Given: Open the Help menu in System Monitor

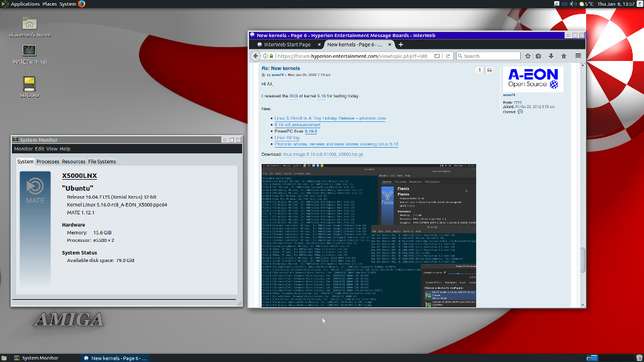Looking at the screenshot, I should [65, 149].
